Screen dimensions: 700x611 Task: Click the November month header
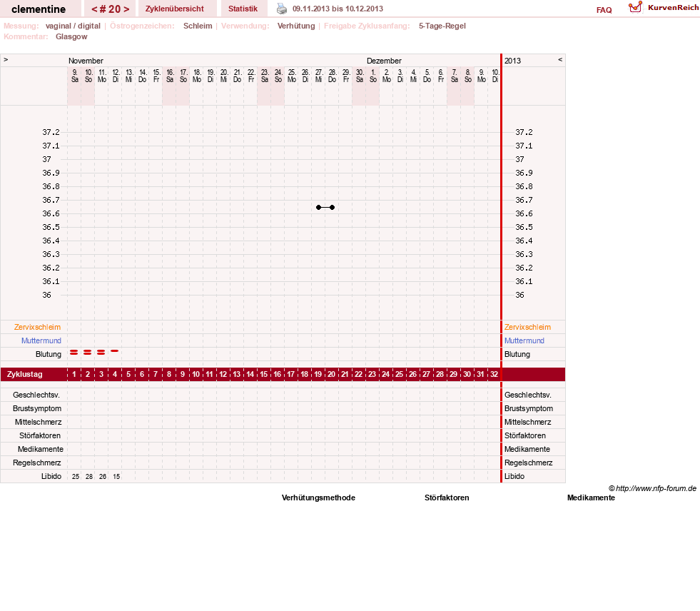click(86, 61)
